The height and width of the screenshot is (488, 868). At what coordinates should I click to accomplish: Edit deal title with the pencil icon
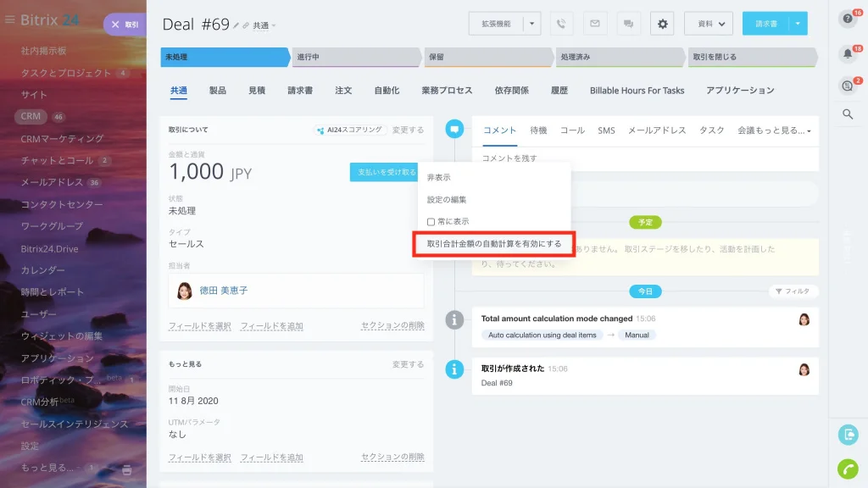point(236,25)
